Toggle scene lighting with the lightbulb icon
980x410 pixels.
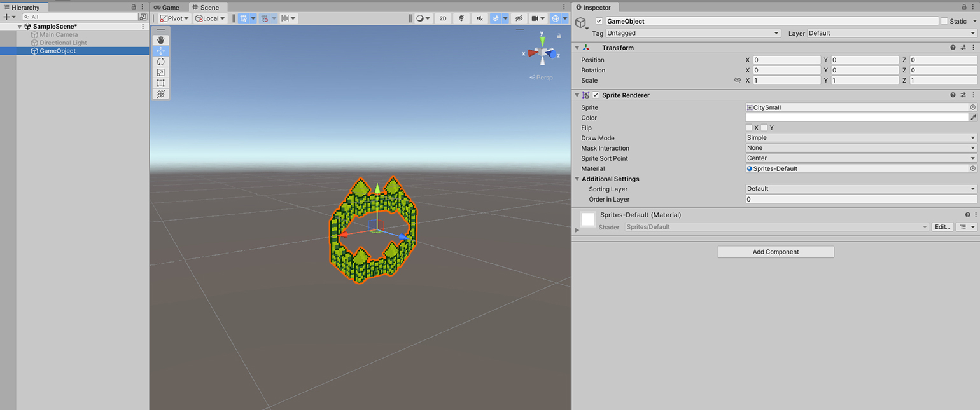coord(461,18)
